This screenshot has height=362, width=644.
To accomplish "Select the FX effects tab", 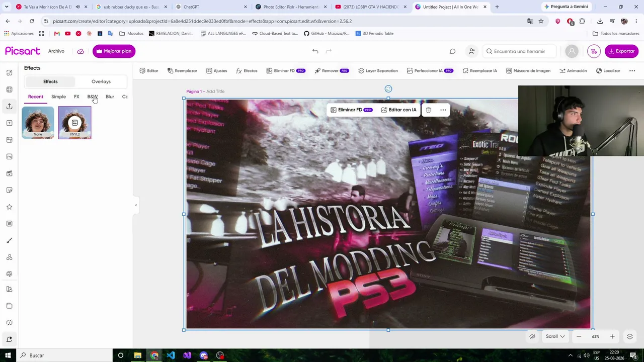I will [x=76, y=97].
